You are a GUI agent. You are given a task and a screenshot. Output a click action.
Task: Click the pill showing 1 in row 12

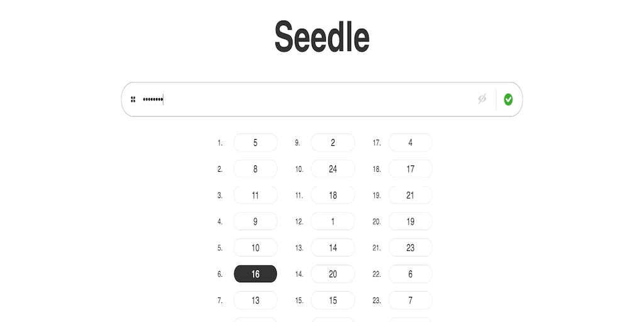point(333,221)
